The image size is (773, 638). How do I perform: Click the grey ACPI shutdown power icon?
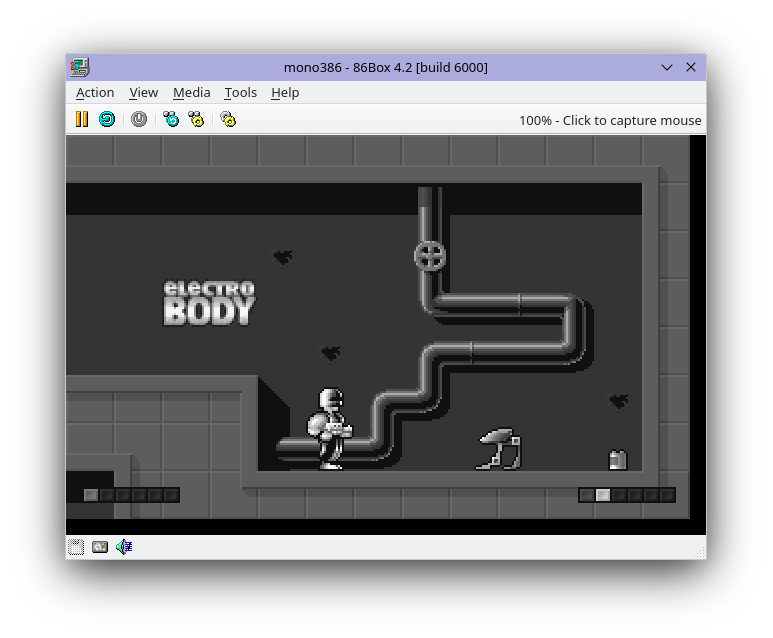[x=139, y=119]
